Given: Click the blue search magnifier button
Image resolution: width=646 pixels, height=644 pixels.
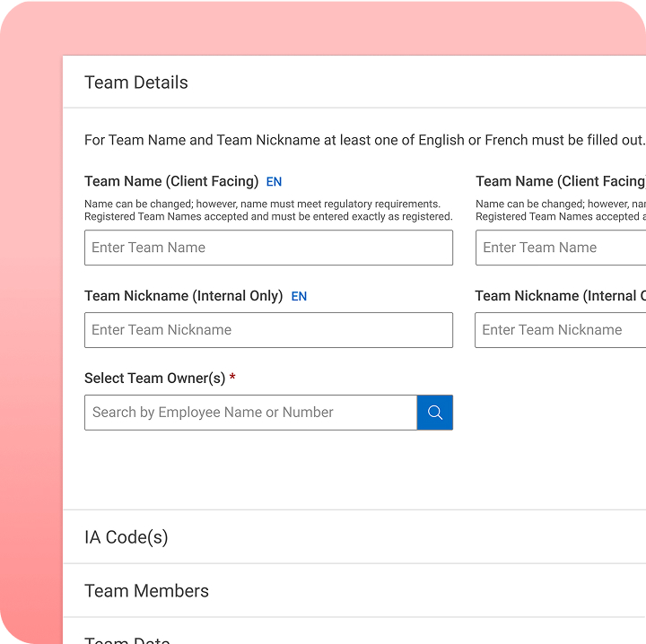Looking at the screenshot, I should 434,413.
